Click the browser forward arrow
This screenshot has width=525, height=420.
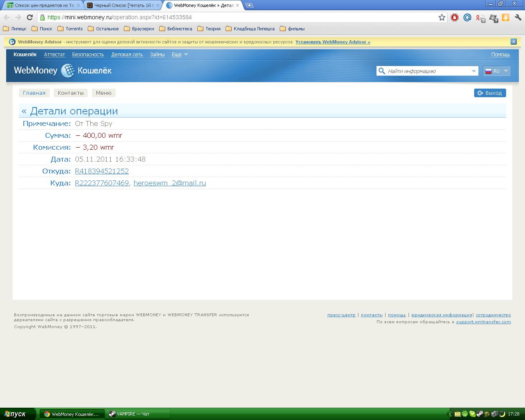[18, 17]
